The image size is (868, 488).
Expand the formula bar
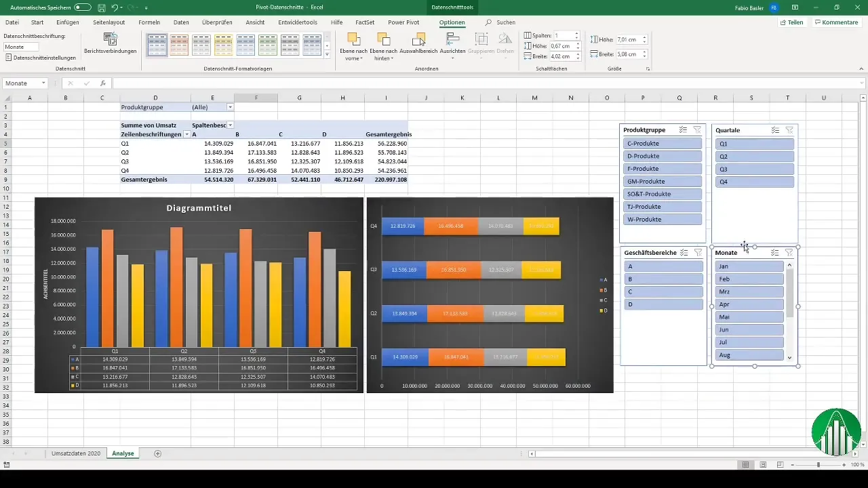coord(861,83)
